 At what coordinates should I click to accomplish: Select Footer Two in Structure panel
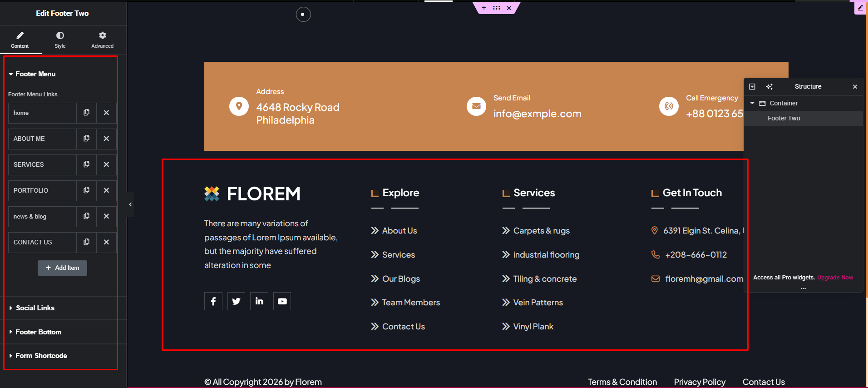pos(784,118)
